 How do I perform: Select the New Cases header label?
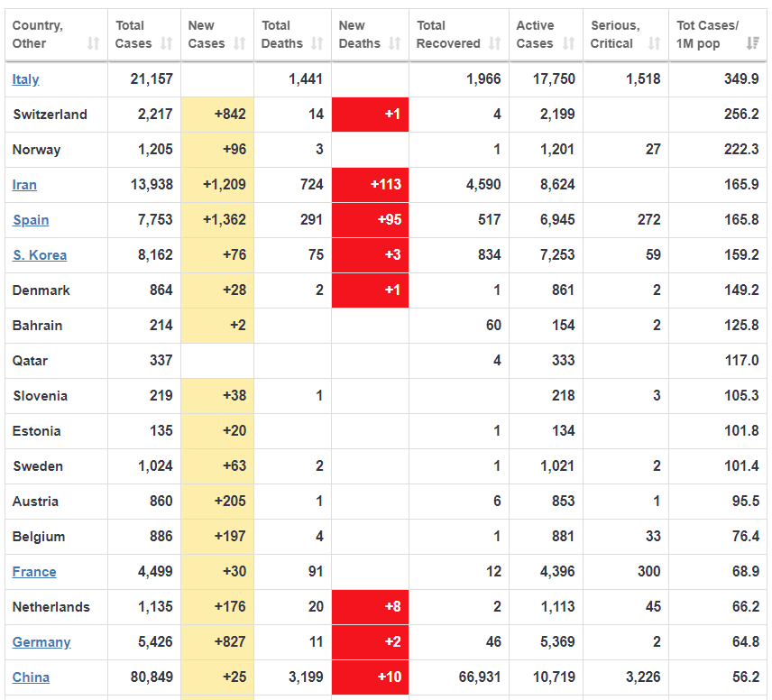click(x=207, y=34)
